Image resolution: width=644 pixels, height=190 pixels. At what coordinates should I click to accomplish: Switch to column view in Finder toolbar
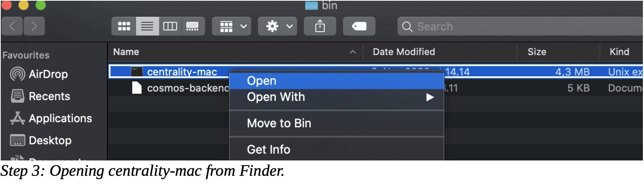170,26
